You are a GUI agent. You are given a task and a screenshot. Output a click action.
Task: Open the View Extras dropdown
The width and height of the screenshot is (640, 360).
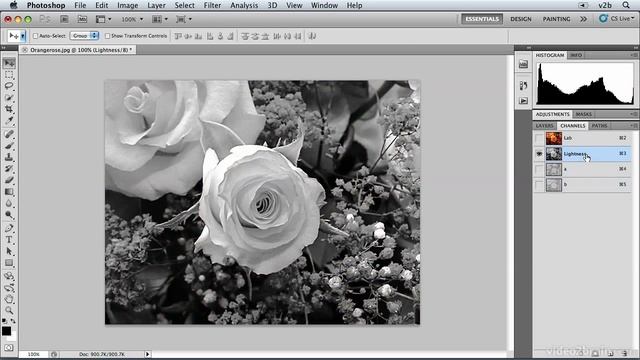pos(103,19)
